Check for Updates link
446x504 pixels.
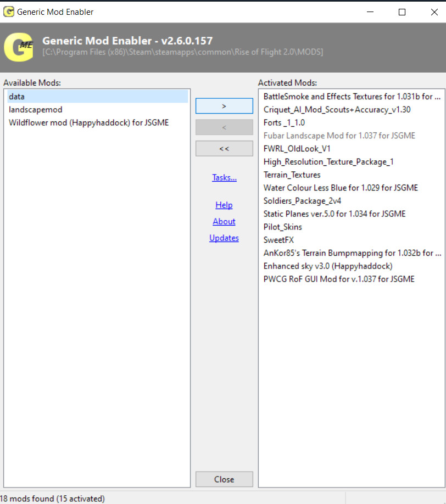coord(224,238)
